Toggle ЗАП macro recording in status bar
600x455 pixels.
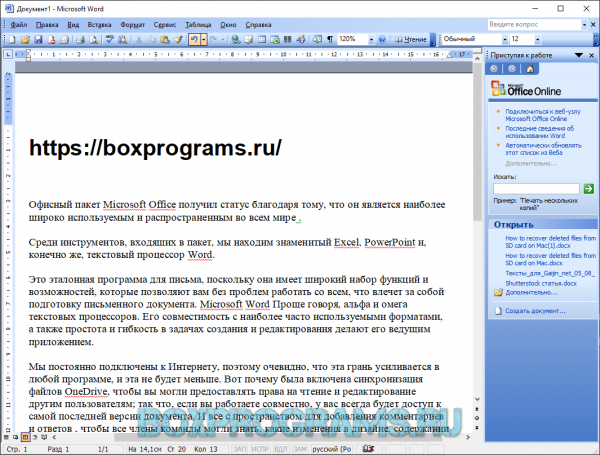tap(240, 449)
